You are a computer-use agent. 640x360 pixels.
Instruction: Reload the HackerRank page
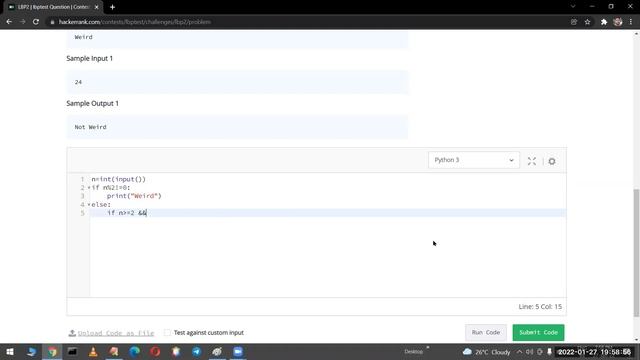click(x=36, y=22)
